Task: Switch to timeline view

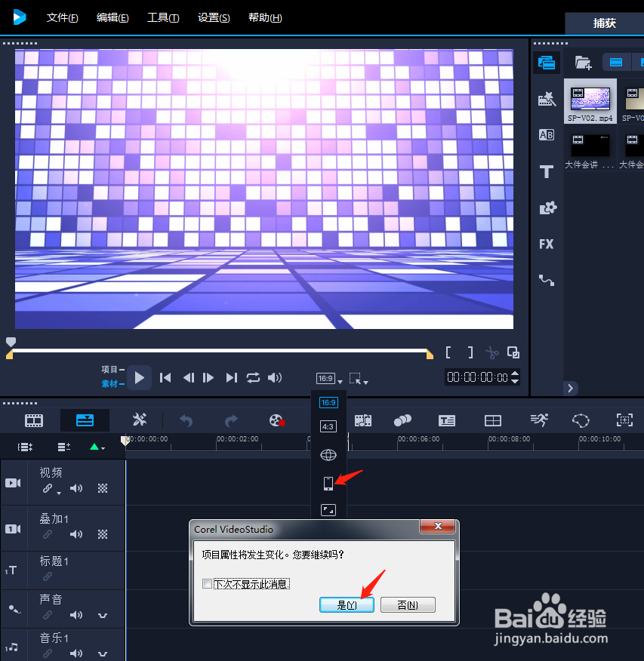Action: (x=85, y=420)
